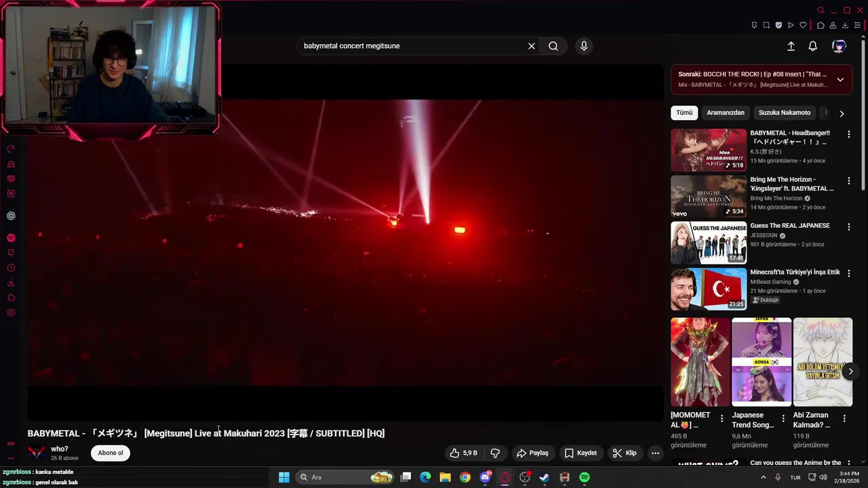Click the browser tab search magnifier
Image resolution: width=868 pixels, height=488 pixels.
click(821, 10)
